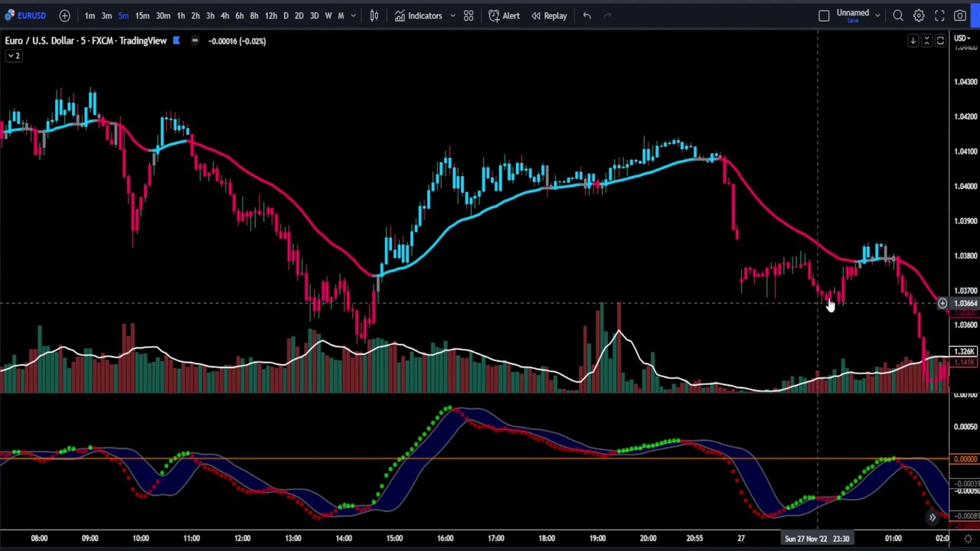Viewport: 980px width, 551px height.
Task: Undo the last chart action
Action: (586, 15)
